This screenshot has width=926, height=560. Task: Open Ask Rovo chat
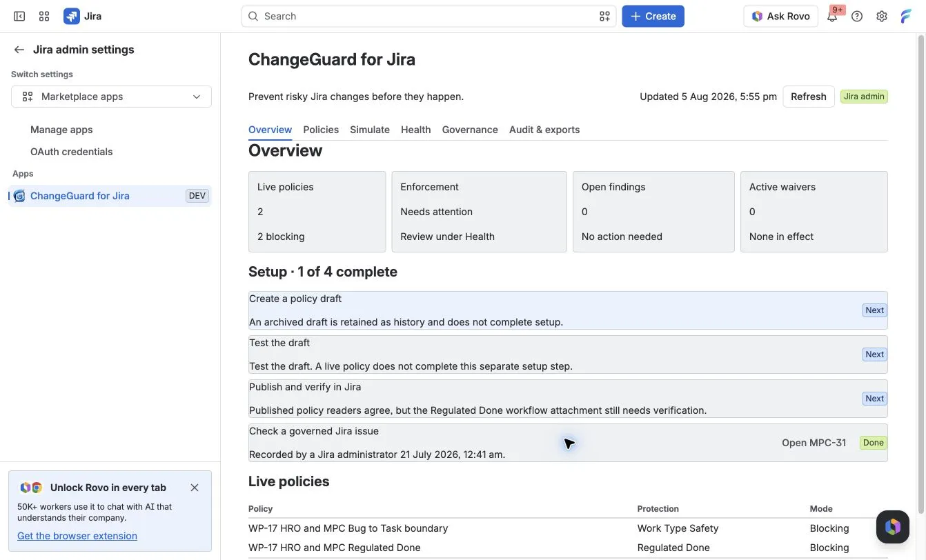tap(780, 16)
